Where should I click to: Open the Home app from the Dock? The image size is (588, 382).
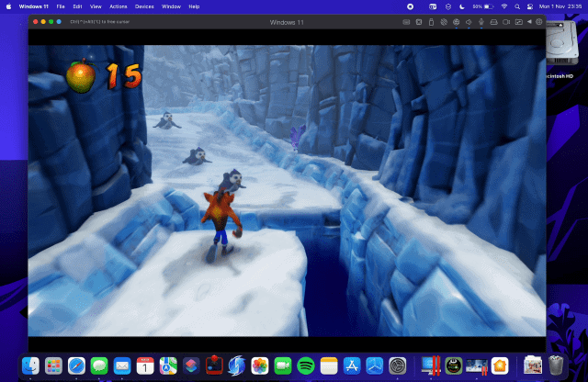(x=500, y=365)
